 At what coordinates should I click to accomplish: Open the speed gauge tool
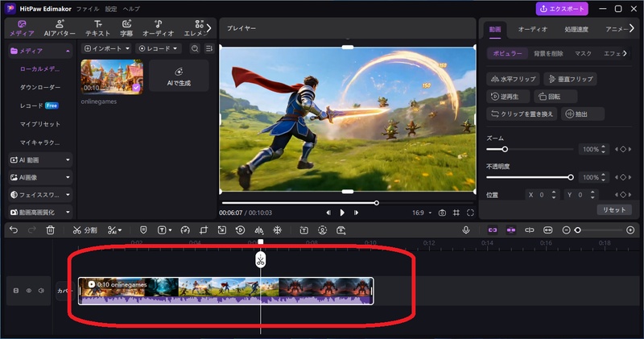coord(185,230)
